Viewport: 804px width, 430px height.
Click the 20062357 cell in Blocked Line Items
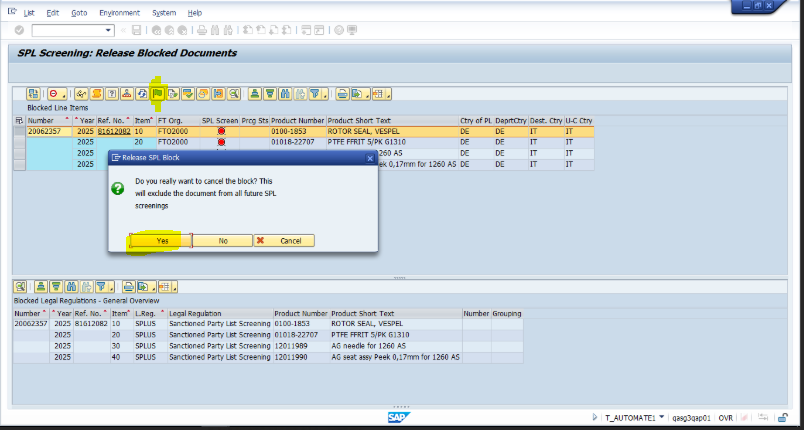tap(49, 131)
